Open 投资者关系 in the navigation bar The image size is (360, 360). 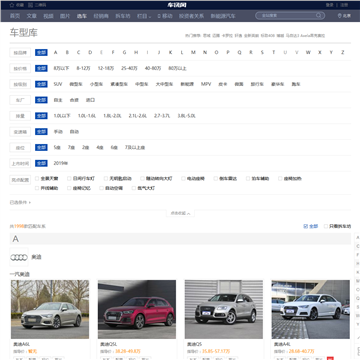[x=191, y=16]
